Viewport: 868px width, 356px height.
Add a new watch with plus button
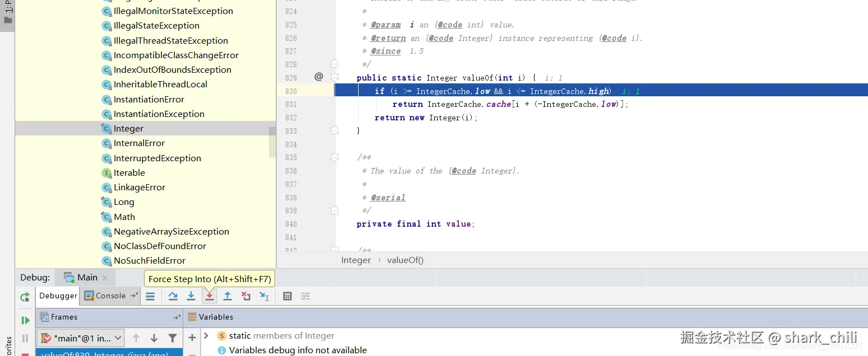192,338
